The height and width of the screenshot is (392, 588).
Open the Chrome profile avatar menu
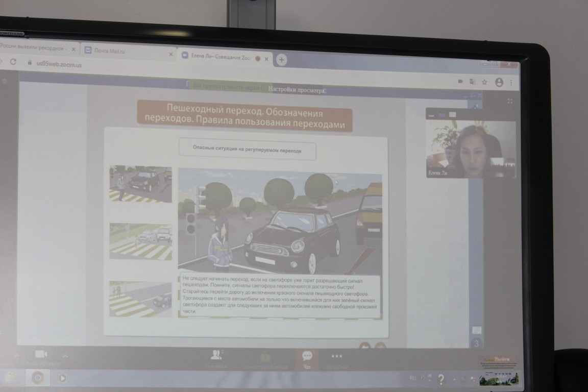pyautogui.click(x=499, y=82)
